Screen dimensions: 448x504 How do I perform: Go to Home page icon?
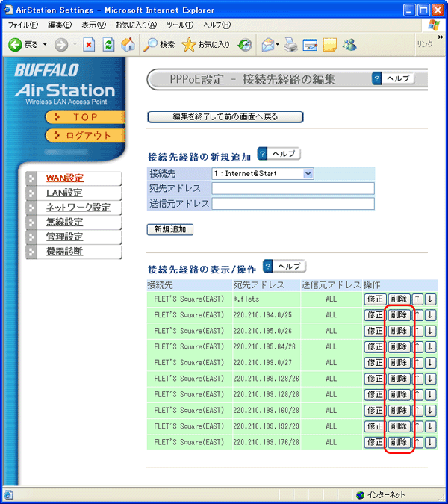pyautogui.click(x=128, y=45)
